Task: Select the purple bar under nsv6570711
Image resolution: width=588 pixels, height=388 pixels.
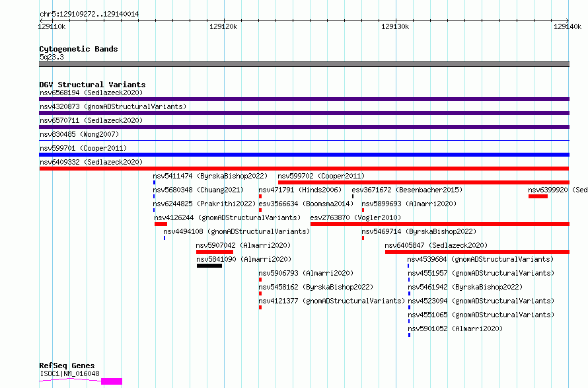Action: [304, 127]
